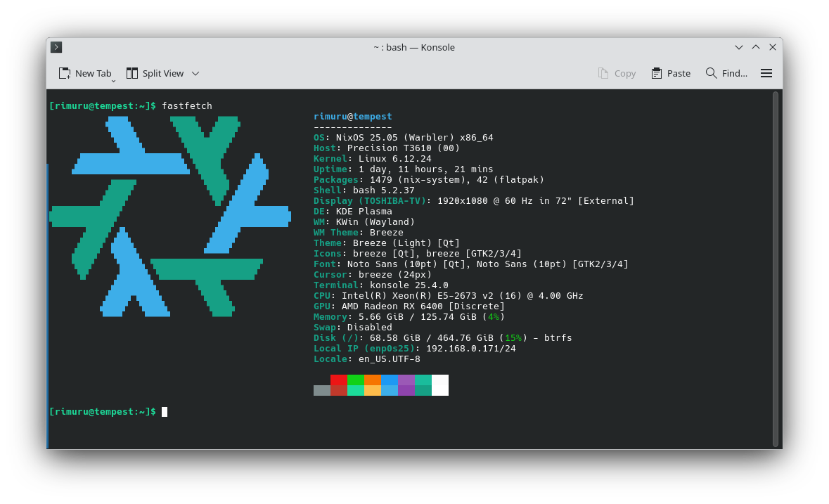829x504 pixels.
Task: Click the bright red color block
Action: click(339, 380)
